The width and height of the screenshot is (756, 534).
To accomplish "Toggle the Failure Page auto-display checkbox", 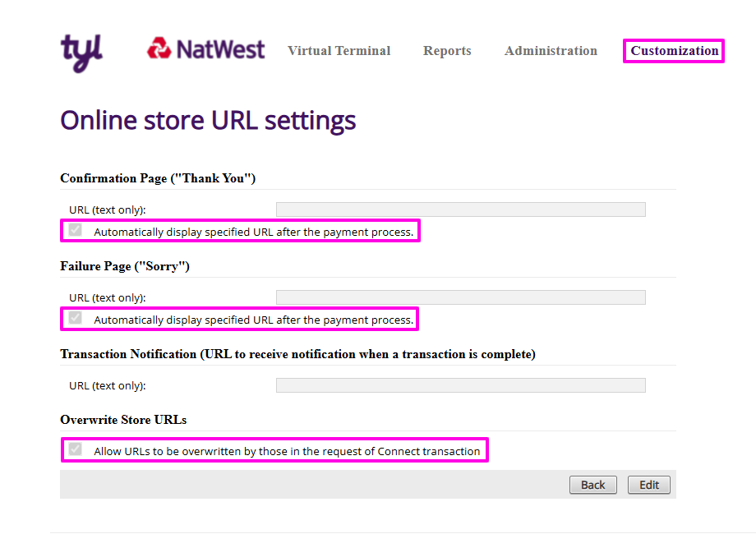I will point(76,319).
